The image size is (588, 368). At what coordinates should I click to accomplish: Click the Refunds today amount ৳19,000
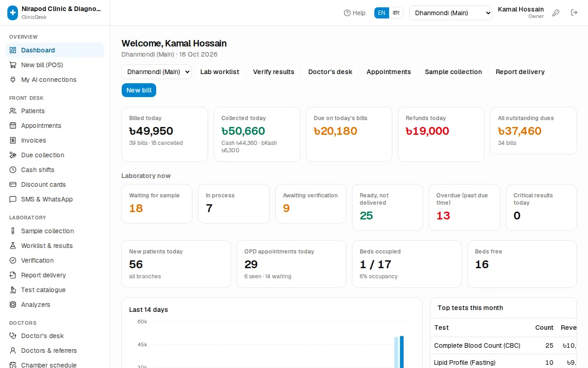pyautogui.click(x=427, y=131)
